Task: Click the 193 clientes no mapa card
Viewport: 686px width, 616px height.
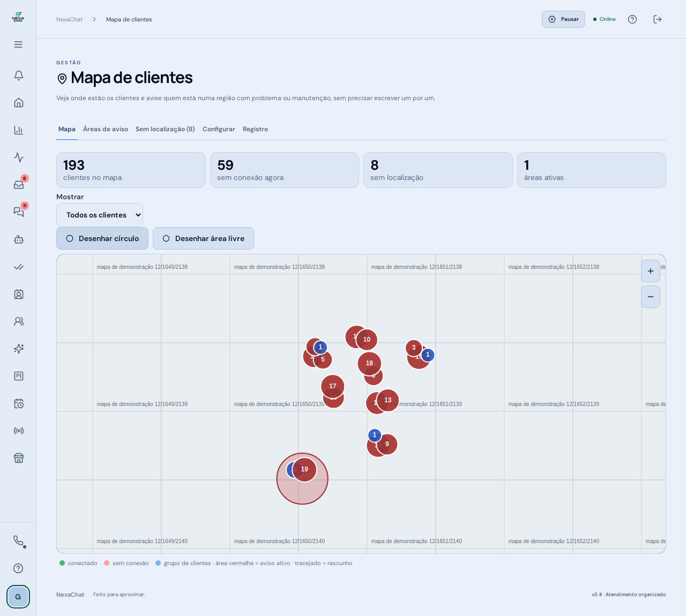Action: tap(131, 170)
